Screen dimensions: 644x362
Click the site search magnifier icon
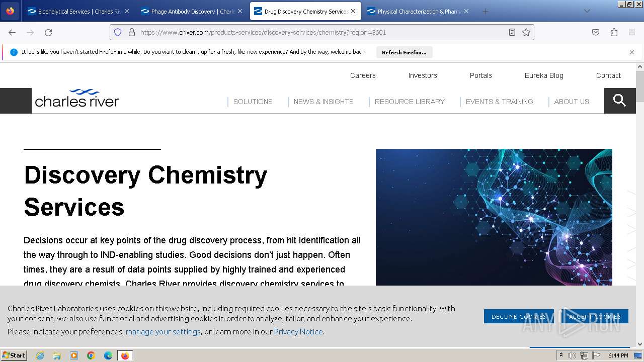(x=620, y=101)
